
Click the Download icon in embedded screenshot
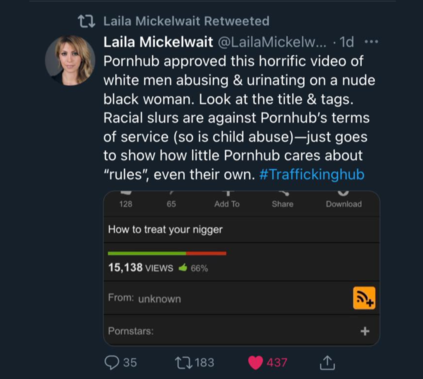tap(344, 199)
